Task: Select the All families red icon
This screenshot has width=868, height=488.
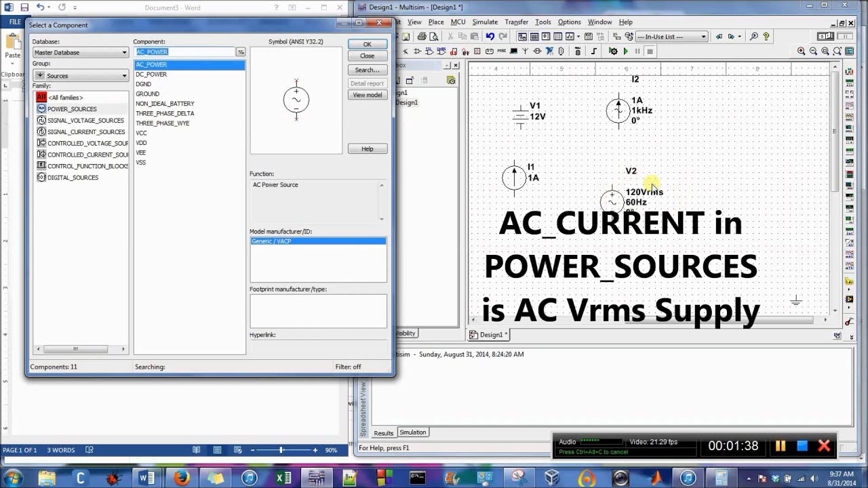Action: click(x=41, y=98)
